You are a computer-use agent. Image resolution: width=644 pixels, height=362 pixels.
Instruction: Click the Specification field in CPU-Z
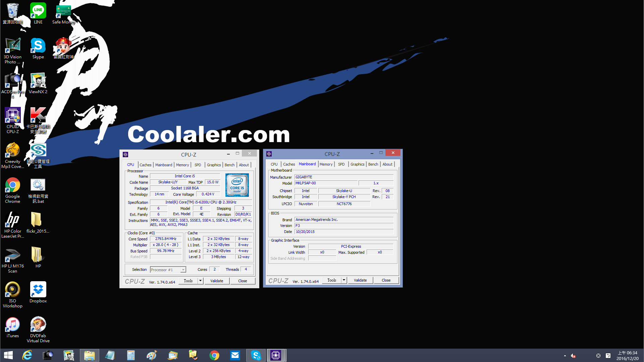201,202
